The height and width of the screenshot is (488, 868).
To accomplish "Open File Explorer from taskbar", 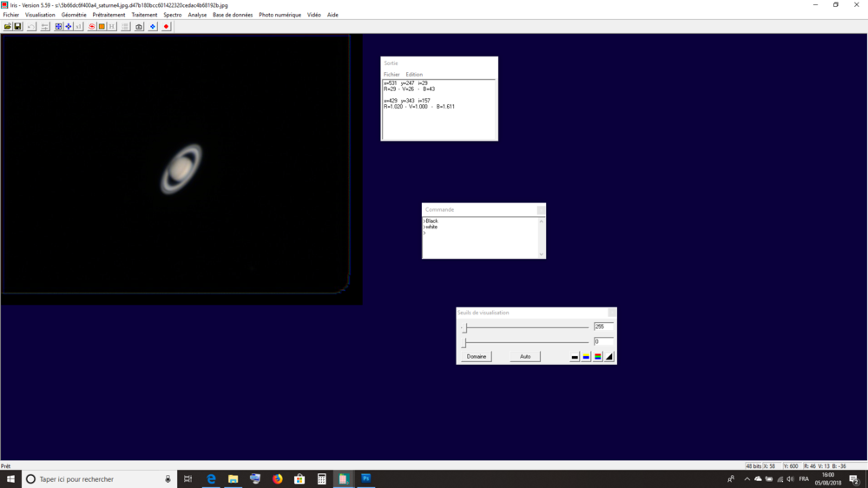I will pos(233,479).
